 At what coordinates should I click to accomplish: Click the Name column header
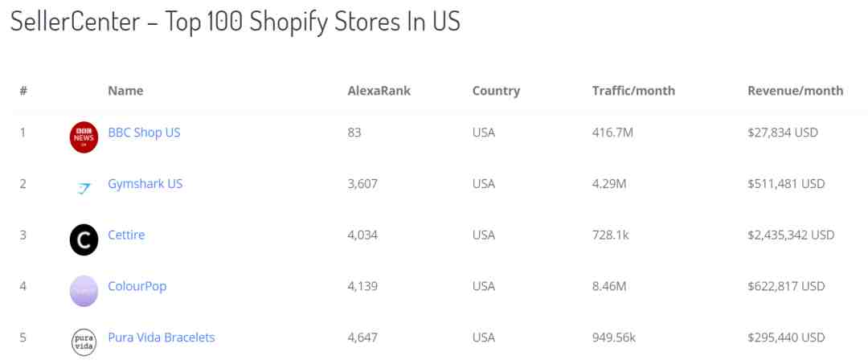click(x=125, y=91)
